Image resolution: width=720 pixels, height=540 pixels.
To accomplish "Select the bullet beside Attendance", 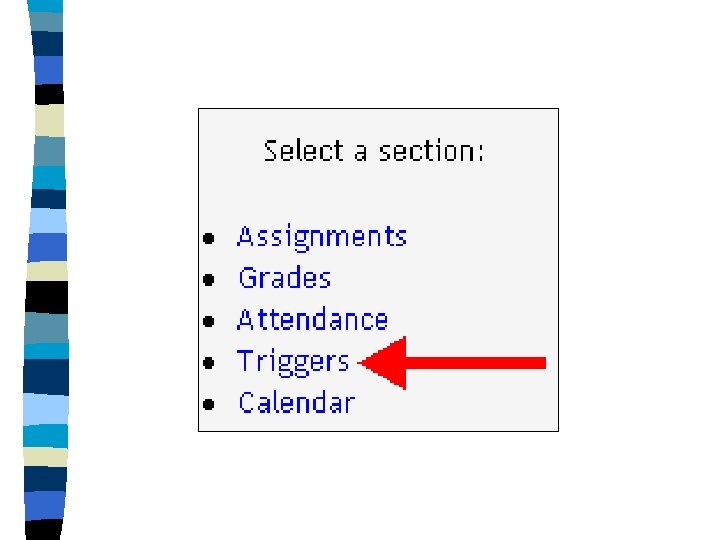I will (208, 322).
